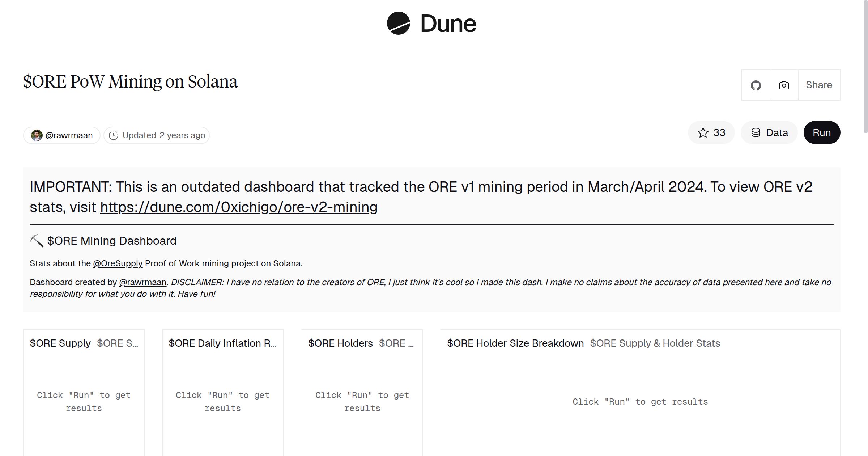868x456 pixels.
Task: Open the Data panel icon
Action: point(756,132)
